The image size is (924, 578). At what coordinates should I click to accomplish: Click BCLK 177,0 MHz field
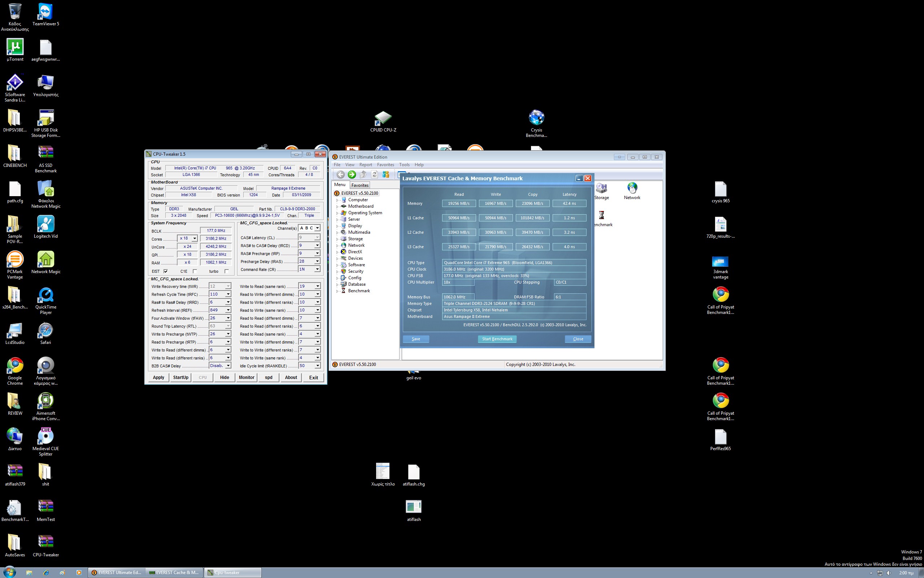point(216,230)
